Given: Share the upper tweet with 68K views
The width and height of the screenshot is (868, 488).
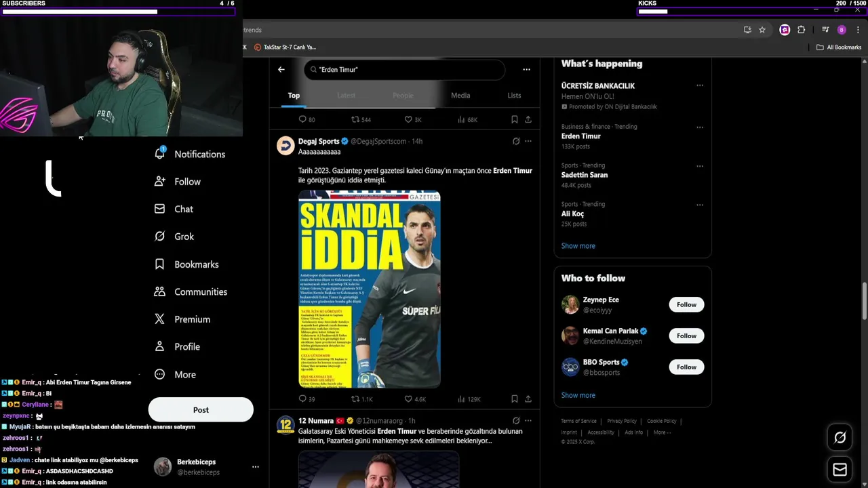Looking at the screenshot, I should tap(528, 119).
